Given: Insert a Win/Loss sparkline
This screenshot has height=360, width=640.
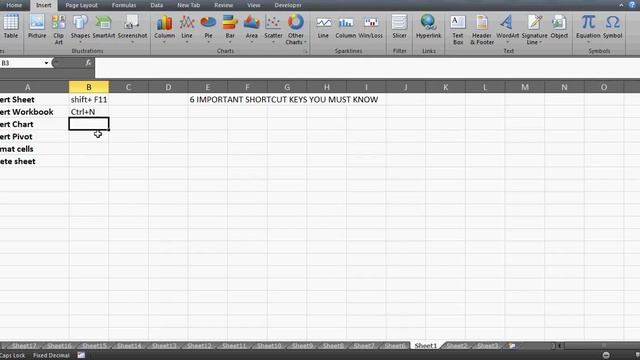Looking at the screenshot, I should [371, 27].
